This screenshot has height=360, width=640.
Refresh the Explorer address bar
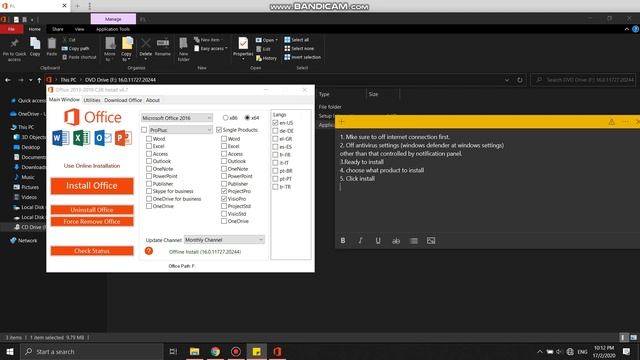click(x=520, y=80)
